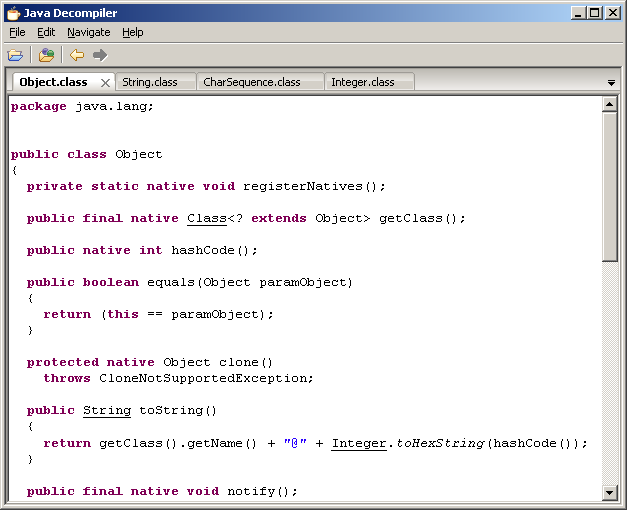
Task: Open the Help menu
Action: coord(133,32)
